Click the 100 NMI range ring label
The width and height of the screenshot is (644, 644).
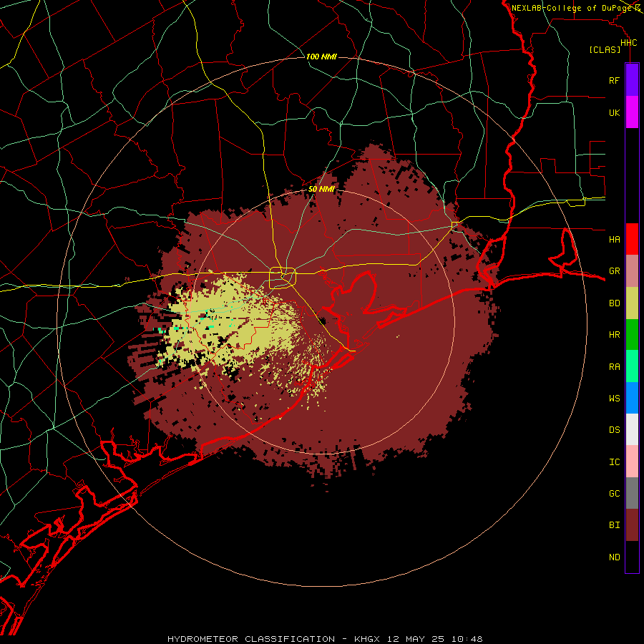click(321, 57)
